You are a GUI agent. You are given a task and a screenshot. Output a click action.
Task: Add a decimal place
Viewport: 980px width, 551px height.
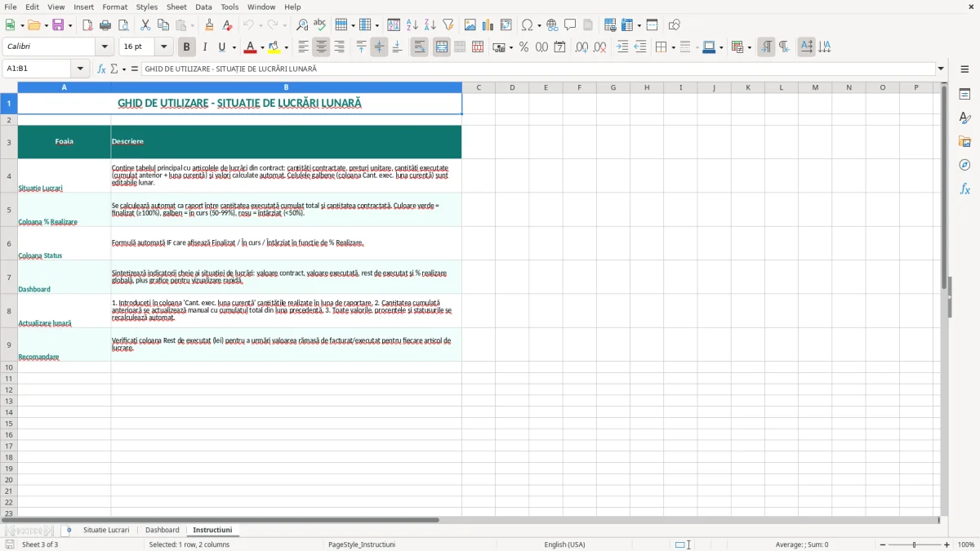click(x=581, y=47)
